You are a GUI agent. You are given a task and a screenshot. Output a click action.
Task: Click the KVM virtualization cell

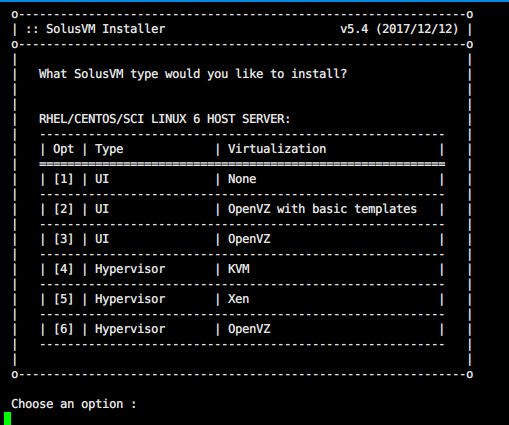(x=239, y=269)
